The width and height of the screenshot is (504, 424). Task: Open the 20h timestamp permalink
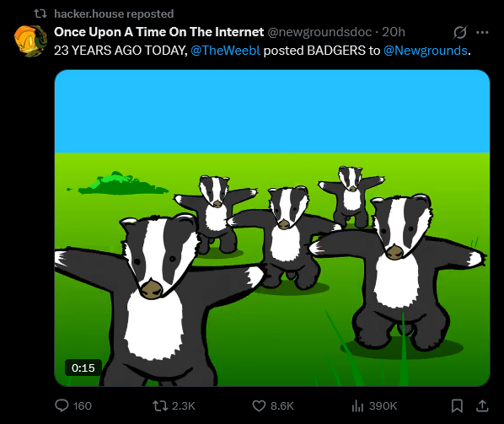[x=394, y=32]
